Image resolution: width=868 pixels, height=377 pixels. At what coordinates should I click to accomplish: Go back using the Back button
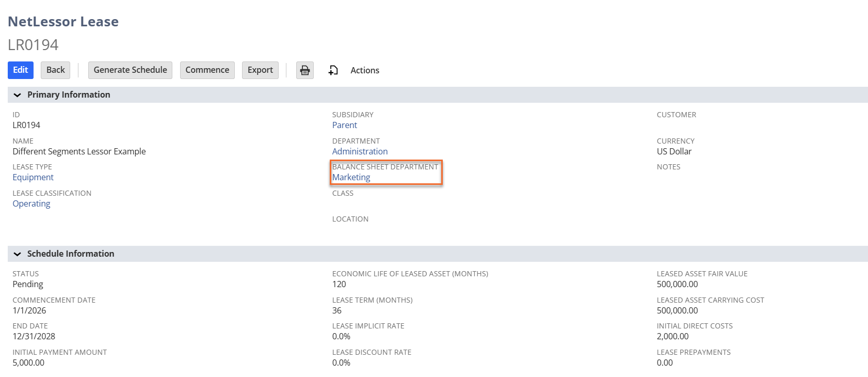pyautogui.click(x=55, y=70)
